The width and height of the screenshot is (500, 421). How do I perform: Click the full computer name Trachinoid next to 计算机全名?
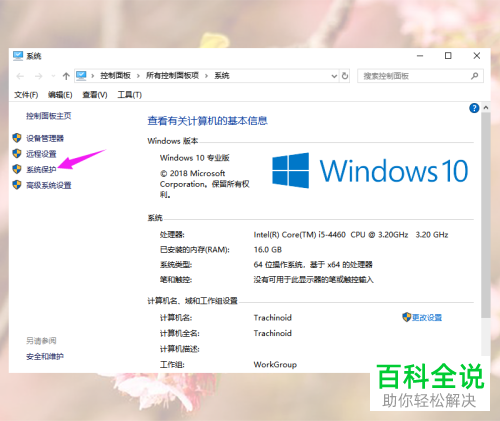pyautogui.click(x=273, y=333)
